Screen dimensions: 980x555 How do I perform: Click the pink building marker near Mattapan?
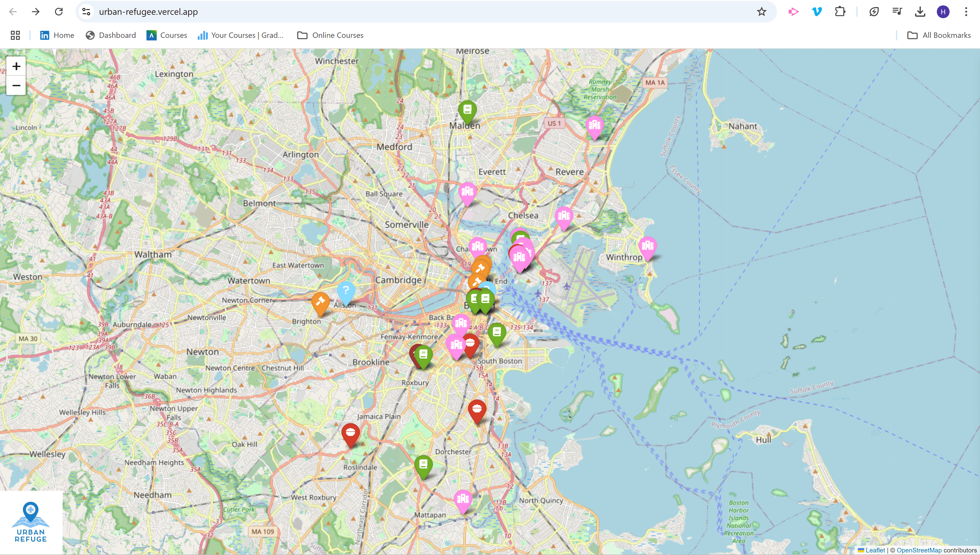pos(463,499)
